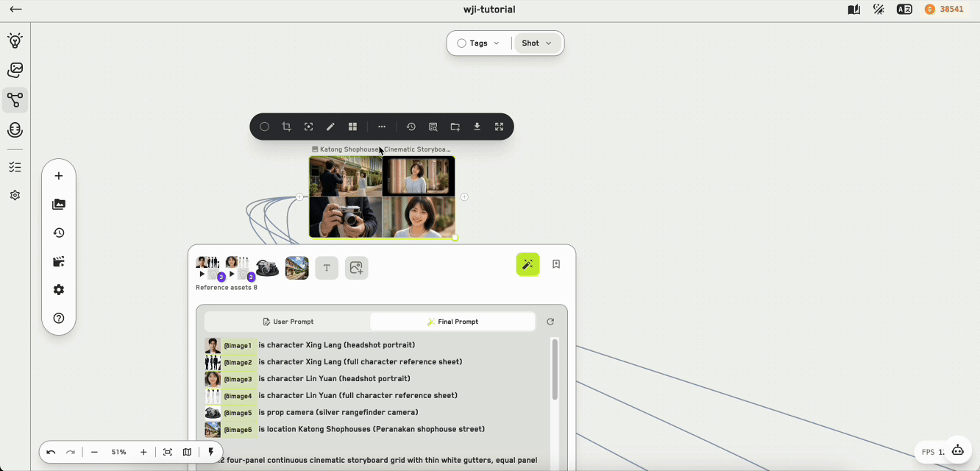Select the Katong Shophouses location reference thumbnail
This screenshot has width=980, height=471.
[297, 268]
